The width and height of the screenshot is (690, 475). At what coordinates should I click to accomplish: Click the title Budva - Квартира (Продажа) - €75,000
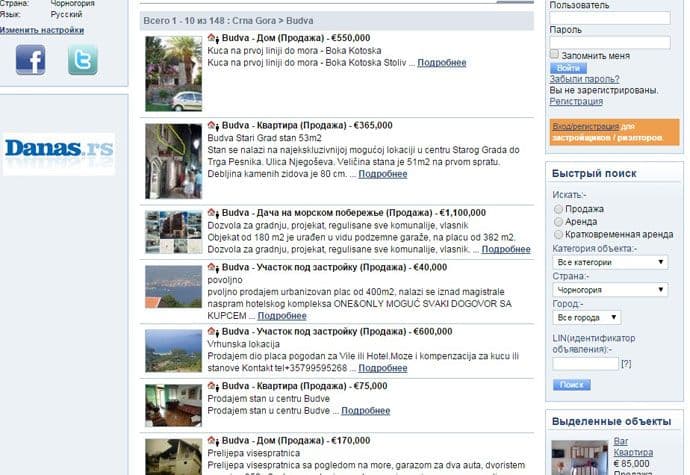click(305, 387)
